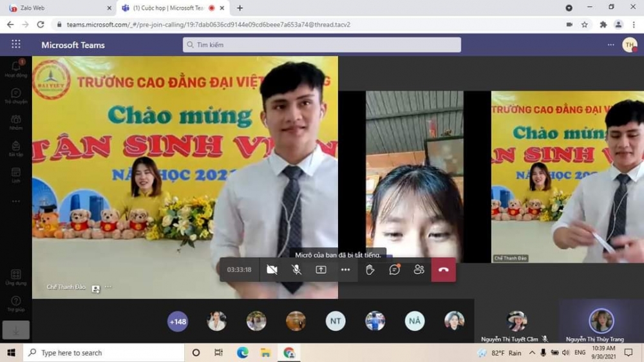Raise your hand in the meeting
Viewport: 644px width, 362px height.
[x=370, y=269]
